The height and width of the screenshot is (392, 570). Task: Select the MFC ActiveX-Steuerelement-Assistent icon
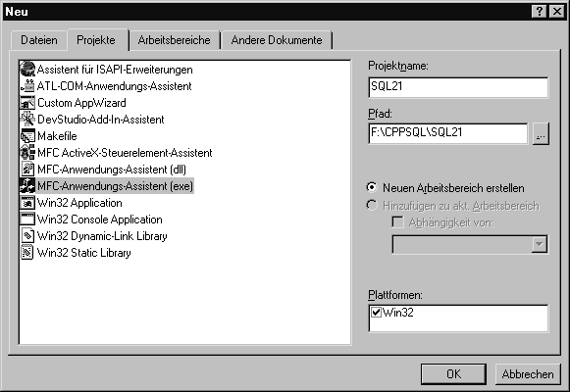[27, 153]
